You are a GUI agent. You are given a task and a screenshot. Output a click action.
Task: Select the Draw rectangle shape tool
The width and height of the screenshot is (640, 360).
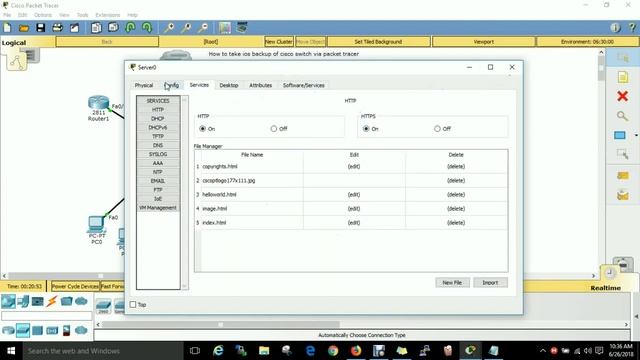(620, 135)
